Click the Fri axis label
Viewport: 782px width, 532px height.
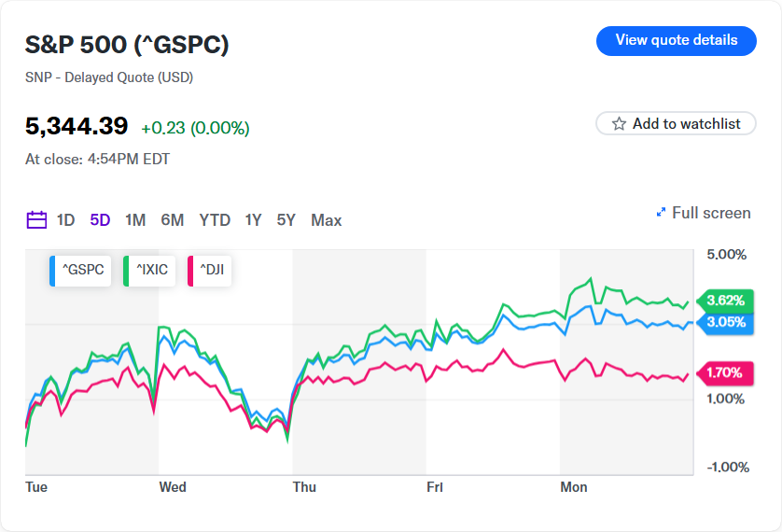(434, 487)
